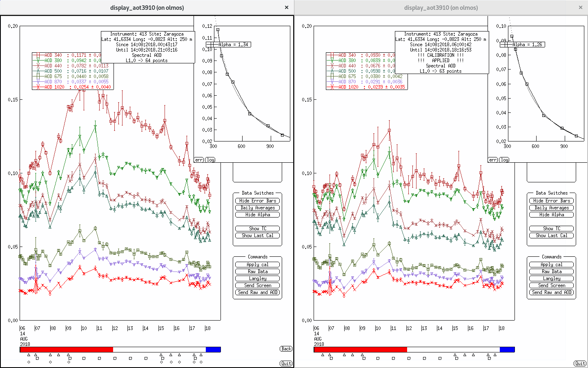
Task: Toggle log under Alpha 1.26 inset plot
Action: coord(504,160)
